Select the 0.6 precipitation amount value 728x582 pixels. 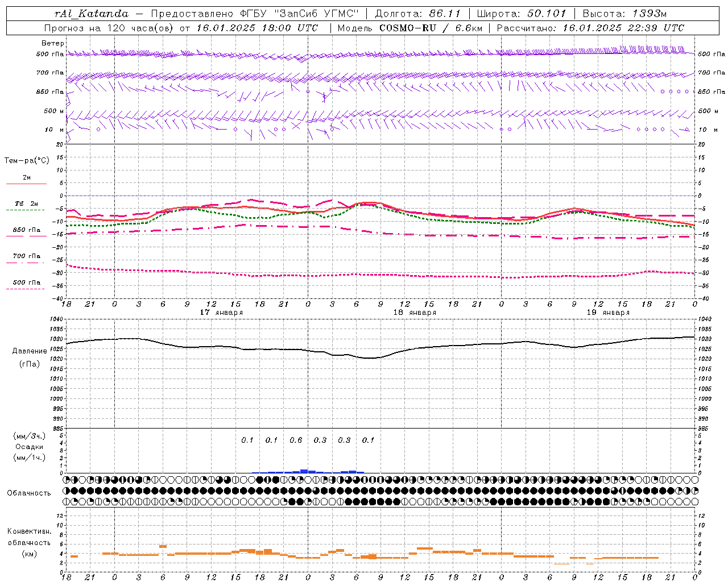coord(296,440)
